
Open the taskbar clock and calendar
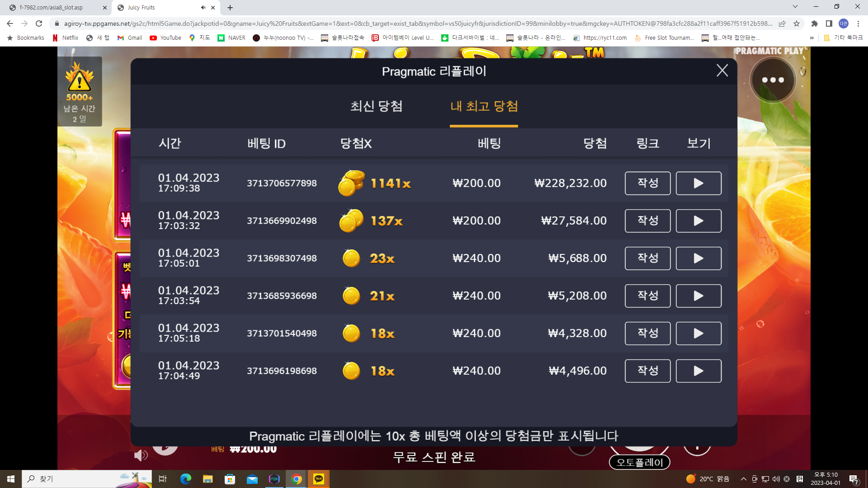click(826, 479)
